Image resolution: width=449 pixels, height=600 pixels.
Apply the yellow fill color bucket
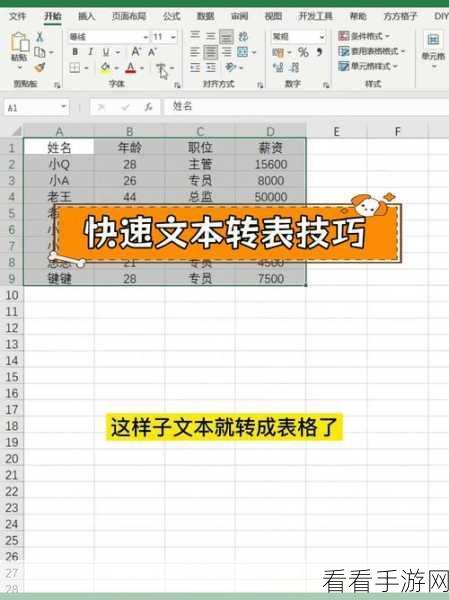[105, 68]
